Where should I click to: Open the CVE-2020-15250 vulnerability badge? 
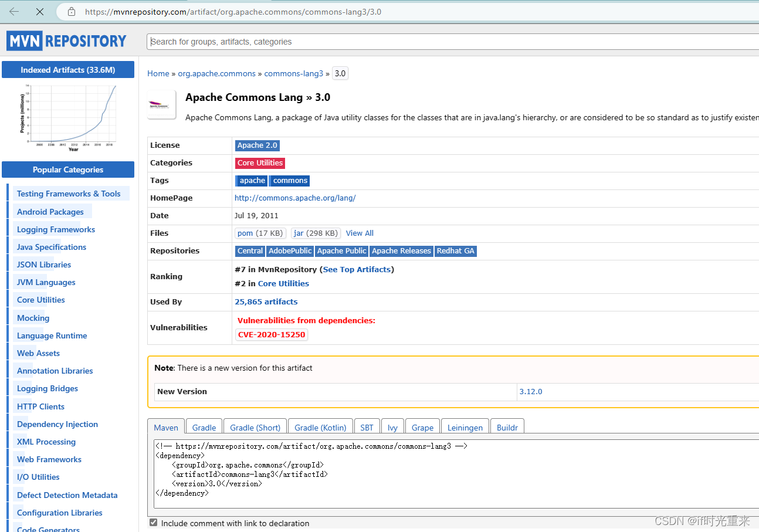[272, 335]
